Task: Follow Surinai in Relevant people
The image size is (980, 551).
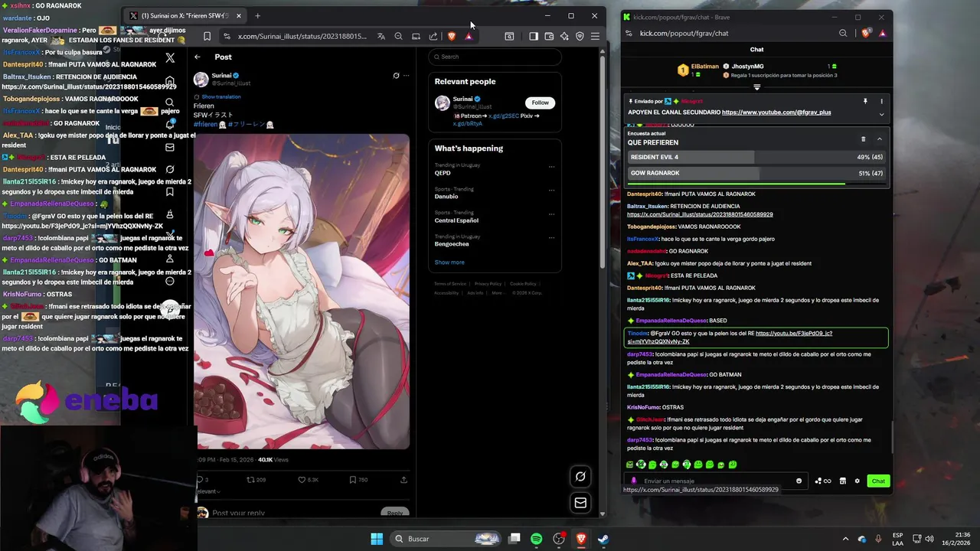Action: pos(541,103)
